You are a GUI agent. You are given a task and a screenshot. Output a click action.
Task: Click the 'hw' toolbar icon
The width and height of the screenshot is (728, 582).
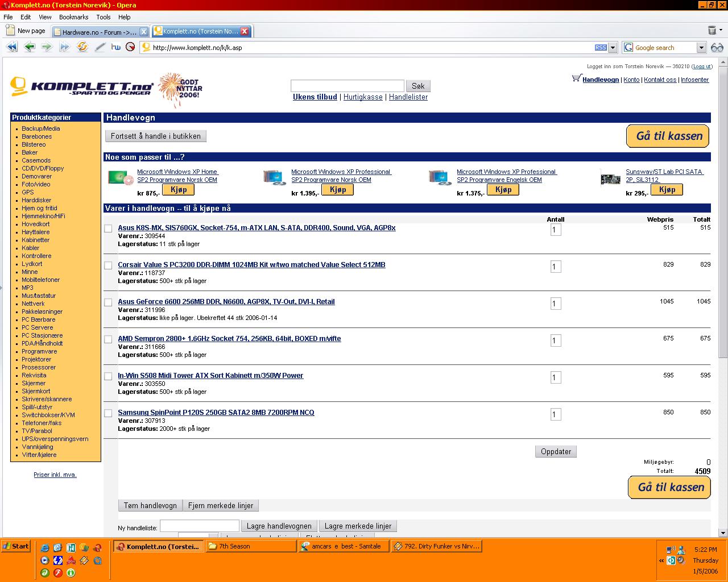116,47
